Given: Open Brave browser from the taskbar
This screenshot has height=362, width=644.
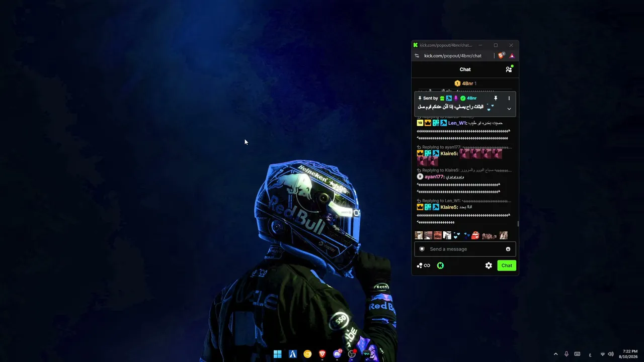Looking at the screenshot, I should (x=322, y=354).
